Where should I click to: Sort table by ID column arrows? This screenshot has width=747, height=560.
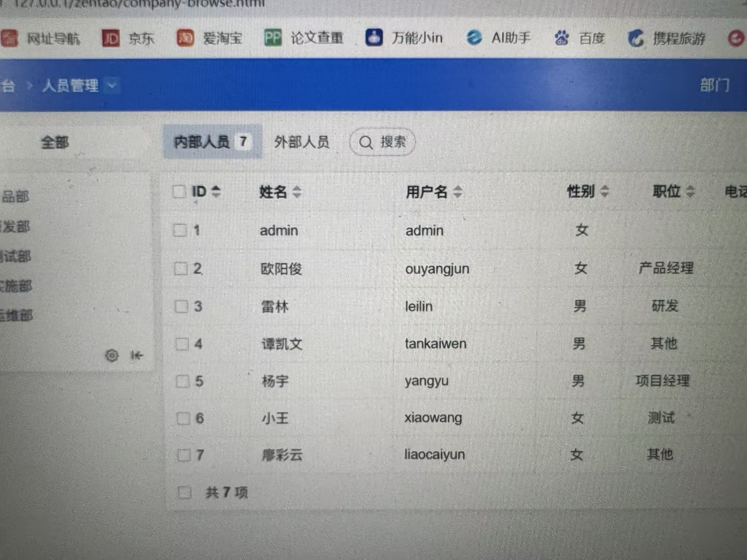[x=216, y=192]
